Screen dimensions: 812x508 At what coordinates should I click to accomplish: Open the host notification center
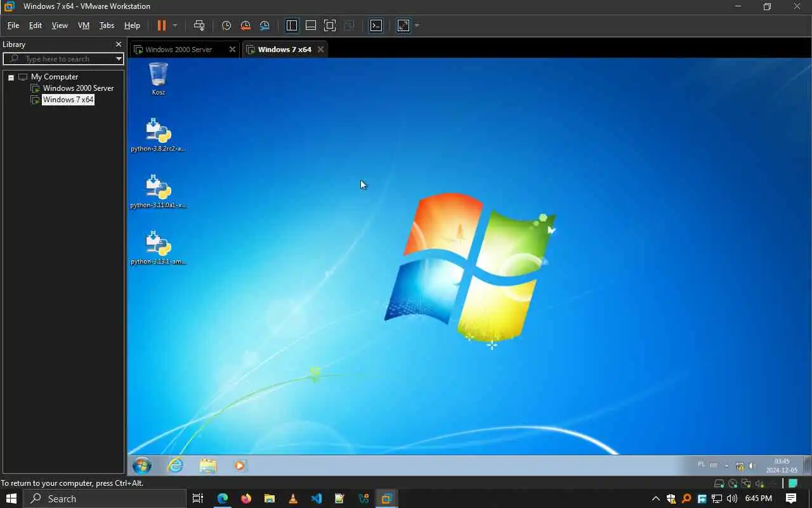(x=791, y=498)
